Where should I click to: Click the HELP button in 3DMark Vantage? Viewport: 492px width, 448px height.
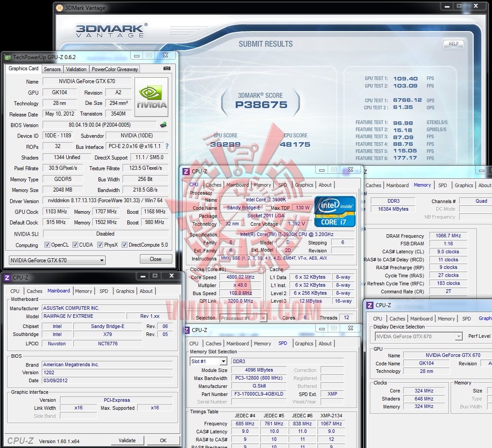point(453,44)
